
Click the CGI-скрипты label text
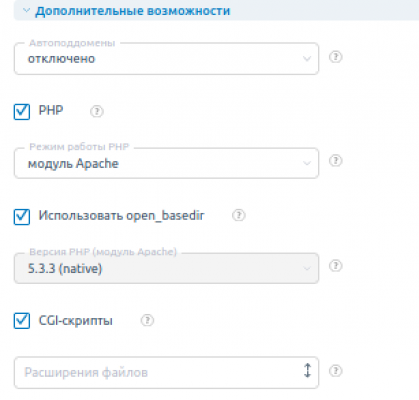[x=76, y=321]
